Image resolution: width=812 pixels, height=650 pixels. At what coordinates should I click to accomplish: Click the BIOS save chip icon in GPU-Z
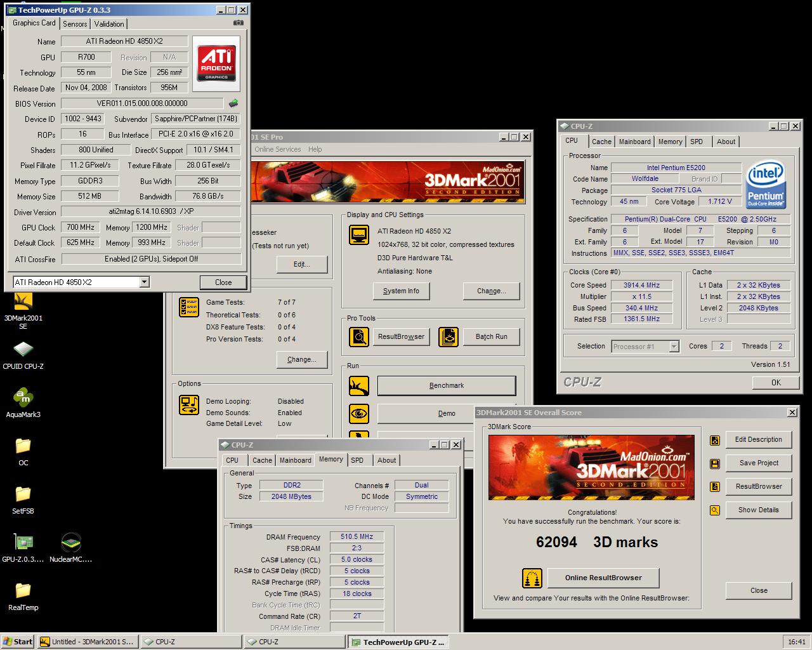[x=233, y=103]
